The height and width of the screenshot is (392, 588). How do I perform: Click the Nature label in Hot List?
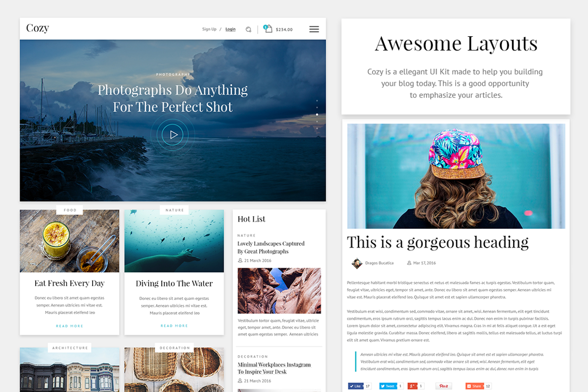coord(246,235)
